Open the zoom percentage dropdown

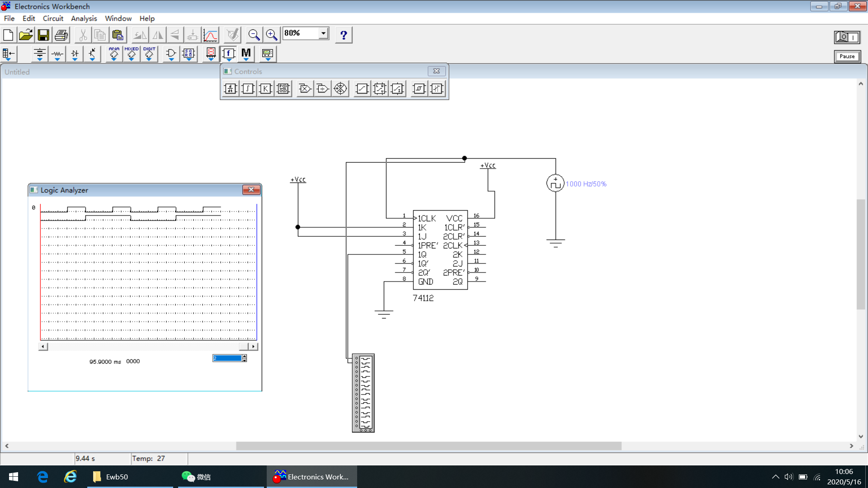(323, 33)
